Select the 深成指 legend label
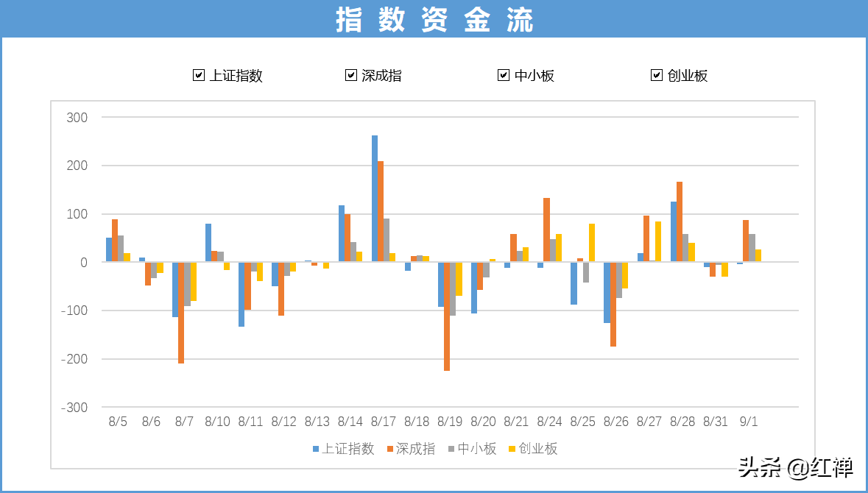The image size is (868, 493). (416, 449)
